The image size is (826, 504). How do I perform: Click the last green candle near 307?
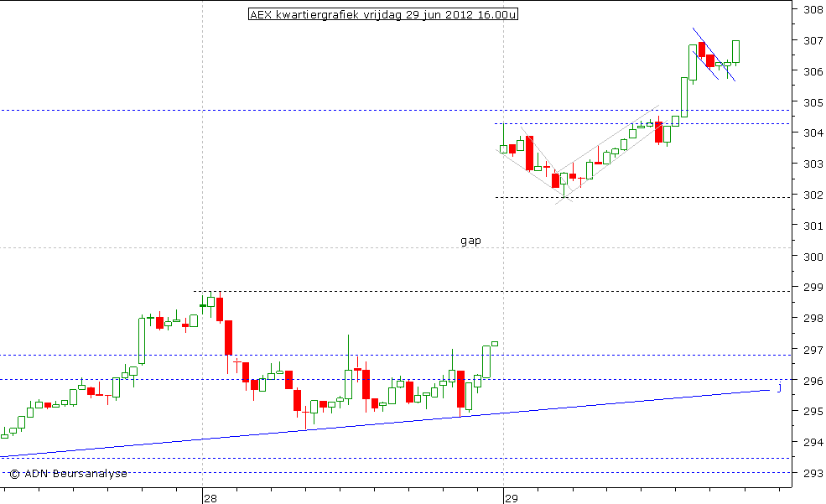click(x=736, y=52)
